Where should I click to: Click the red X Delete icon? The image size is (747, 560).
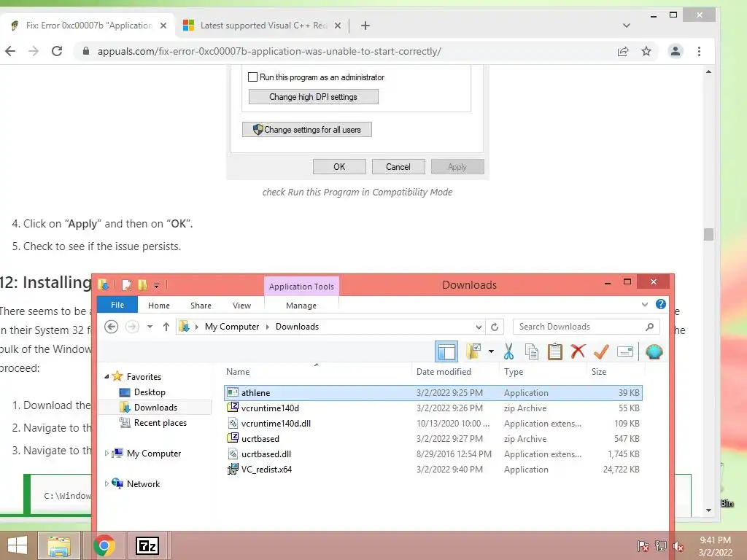(578, 351)
